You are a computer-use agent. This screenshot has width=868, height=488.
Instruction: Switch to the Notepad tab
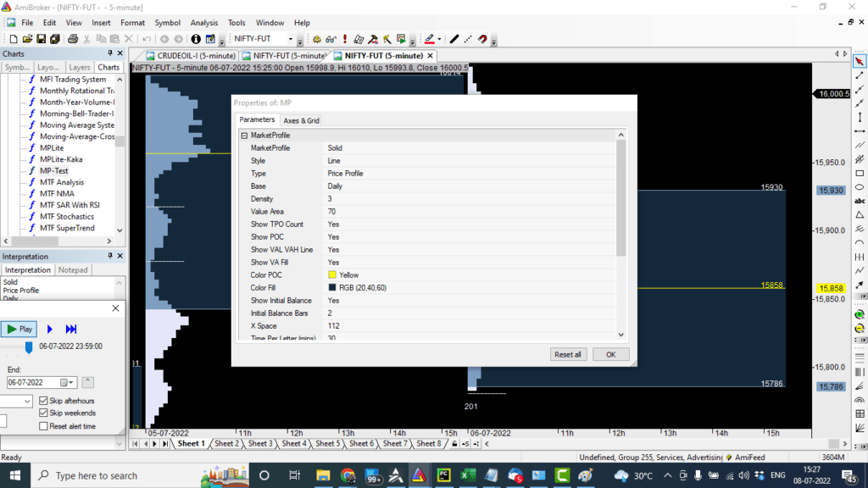73,270
